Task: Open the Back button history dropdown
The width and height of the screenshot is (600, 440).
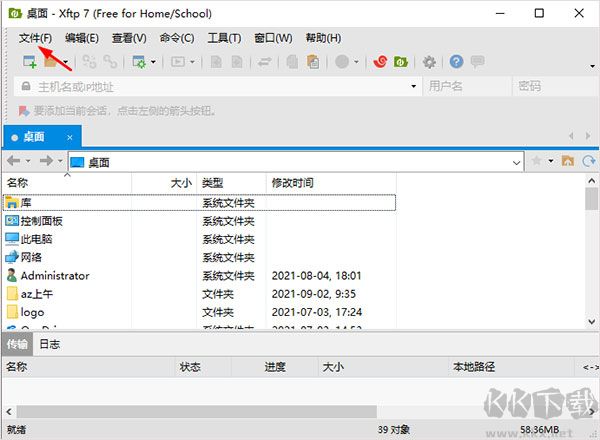Action: point(28,161)
